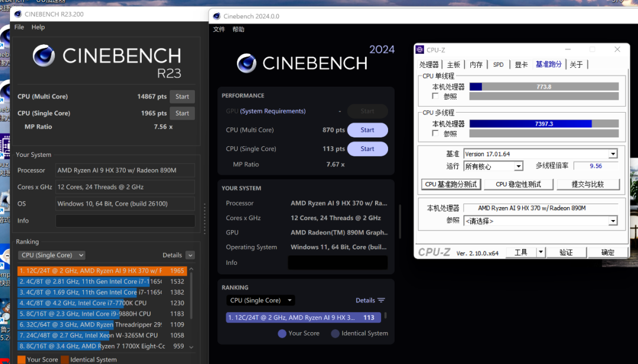Select ranking row 1 Ryzen AI 9 HX 370 in R23
This screenshot has width=638, height=364.
102,271
